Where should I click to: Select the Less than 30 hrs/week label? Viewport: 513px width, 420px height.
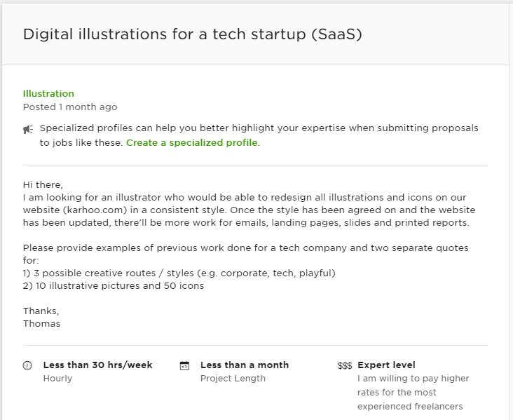click(97, 365)
